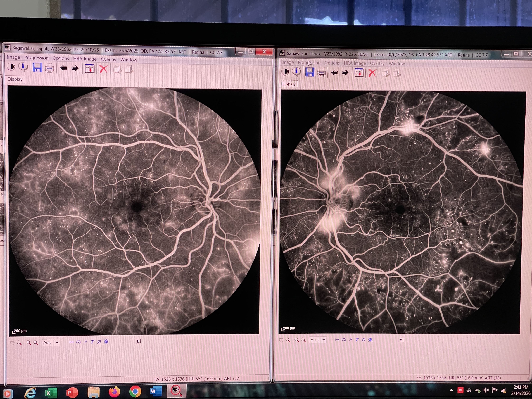Select text annotation tool in OS window
The width and height of the screenshot is (532, 399).
tap(357, 340)
